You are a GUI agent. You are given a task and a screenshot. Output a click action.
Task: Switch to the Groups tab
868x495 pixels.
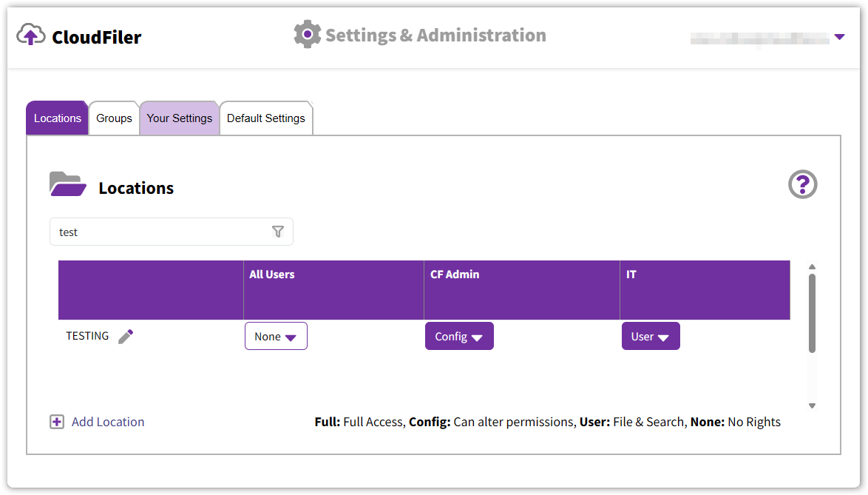point(114,118)
